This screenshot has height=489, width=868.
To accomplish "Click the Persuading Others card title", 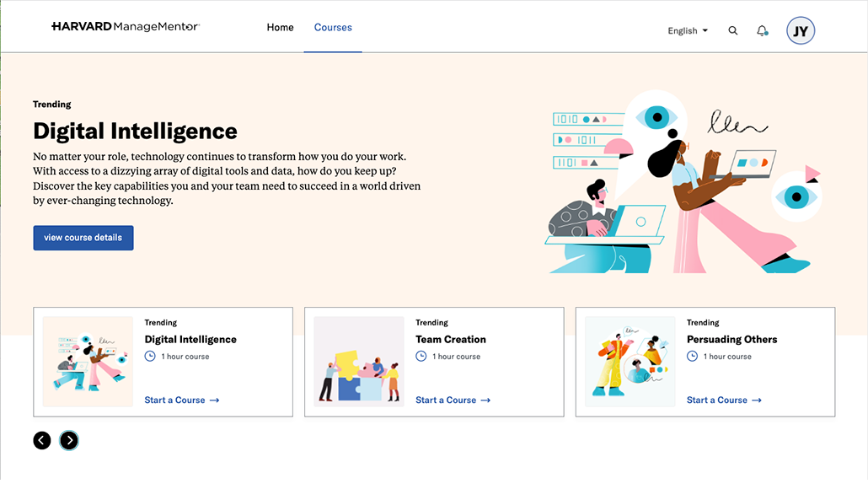I will point(732,340).
